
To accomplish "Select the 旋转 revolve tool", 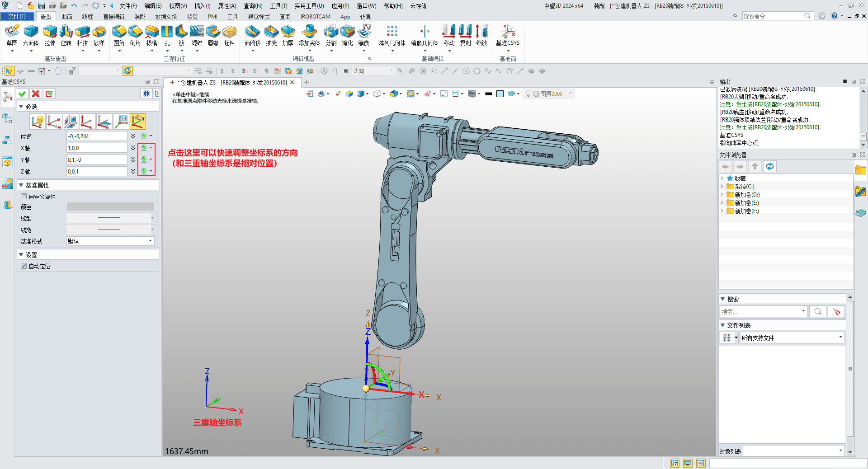I will point(66,35).
